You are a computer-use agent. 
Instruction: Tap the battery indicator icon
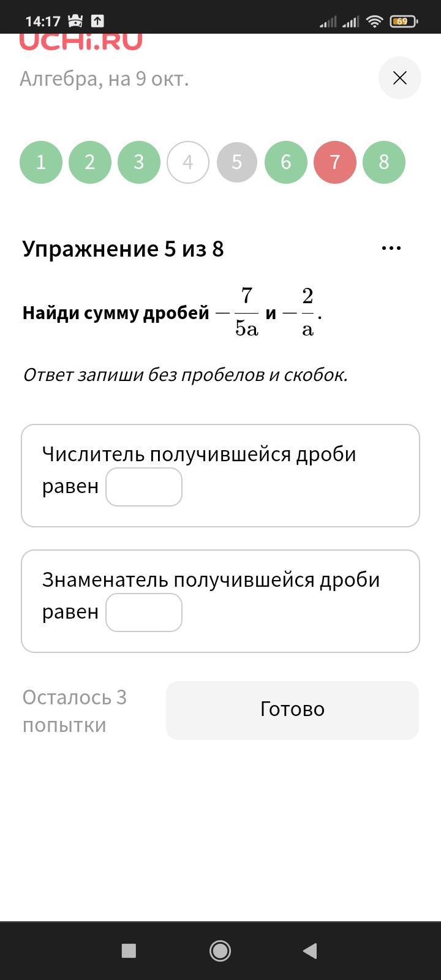pyautogui.click(x=402, y=21)
